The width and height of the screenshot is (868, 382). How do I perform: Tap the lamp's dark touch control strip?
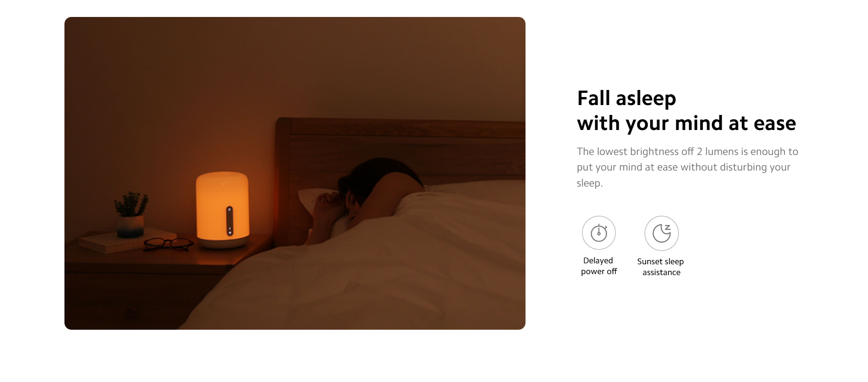(230, 220)
